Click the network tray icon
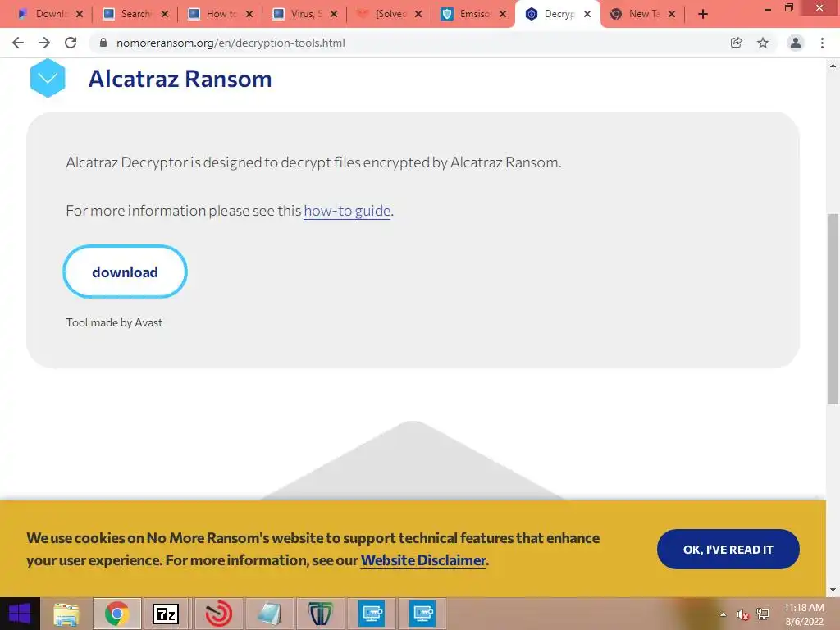 763,614
